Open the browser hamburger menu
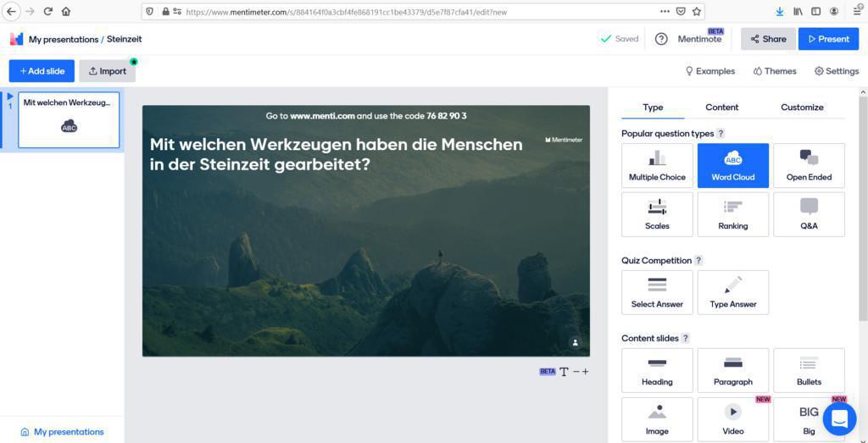868x443 pixels. pyautogui.click(x=858, y=10)
